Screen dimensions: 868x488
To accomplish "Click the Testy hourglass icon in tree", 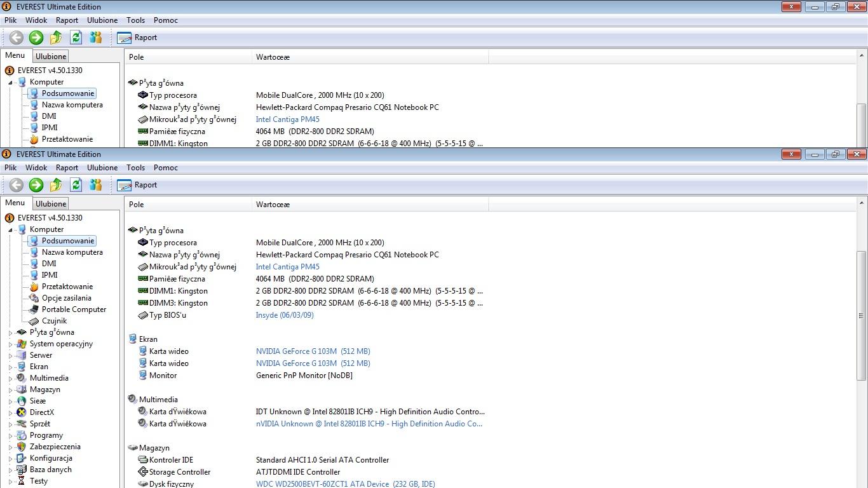I will coord(22,481).
